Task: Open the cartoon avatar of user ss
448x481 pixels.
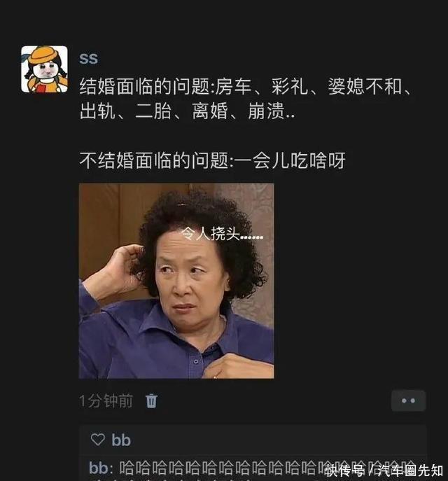Action: point(45,69)
